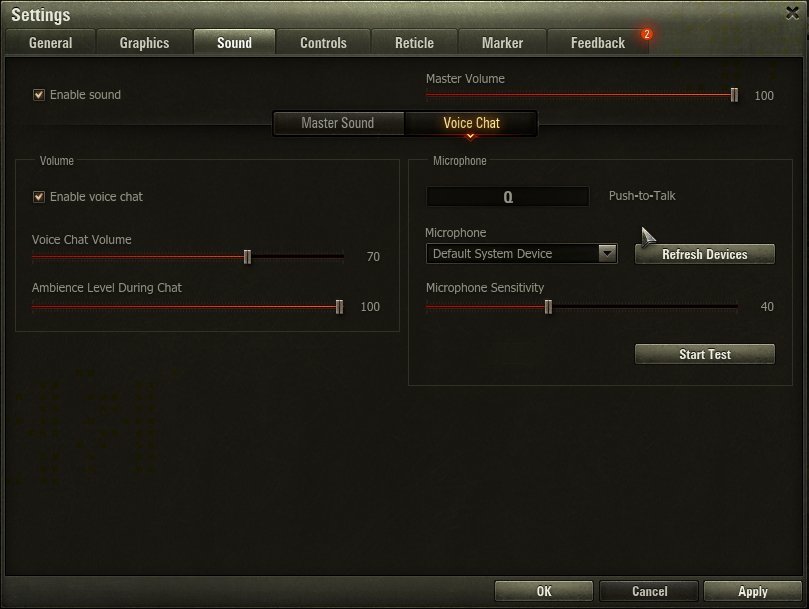This screenshot has width=809, height=609.
Task: Expand the Microphone device dropdown arrow
Action: click(x=607, y=253)
